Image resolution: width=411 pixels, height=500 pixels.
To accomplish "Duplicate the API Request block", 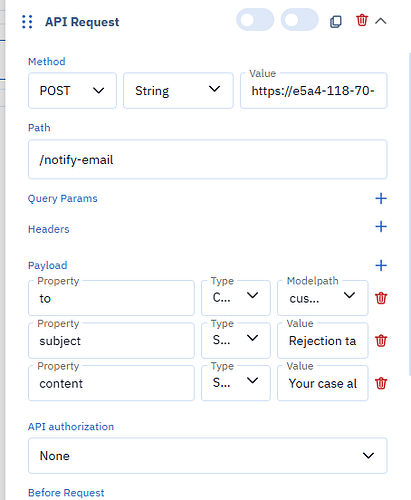I will tap(336, 22).
